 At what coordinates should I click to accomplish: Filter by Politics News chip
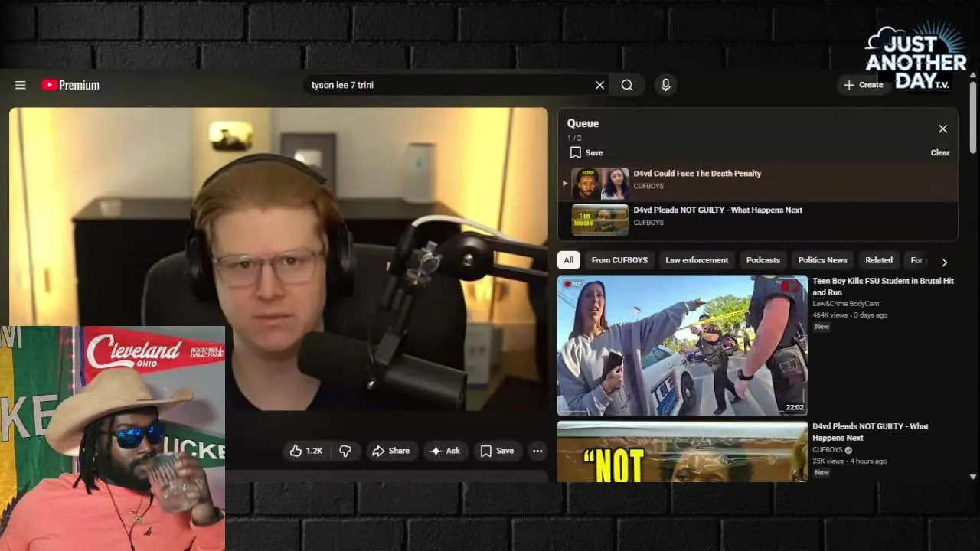822,260
